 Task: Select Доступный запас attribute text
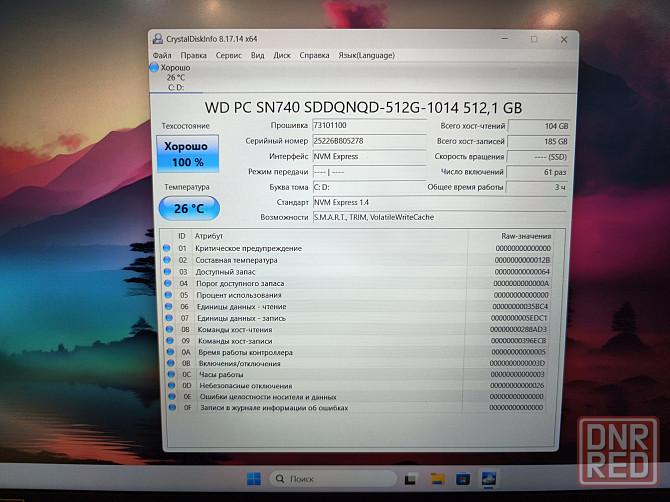click(x=225, y=272)
